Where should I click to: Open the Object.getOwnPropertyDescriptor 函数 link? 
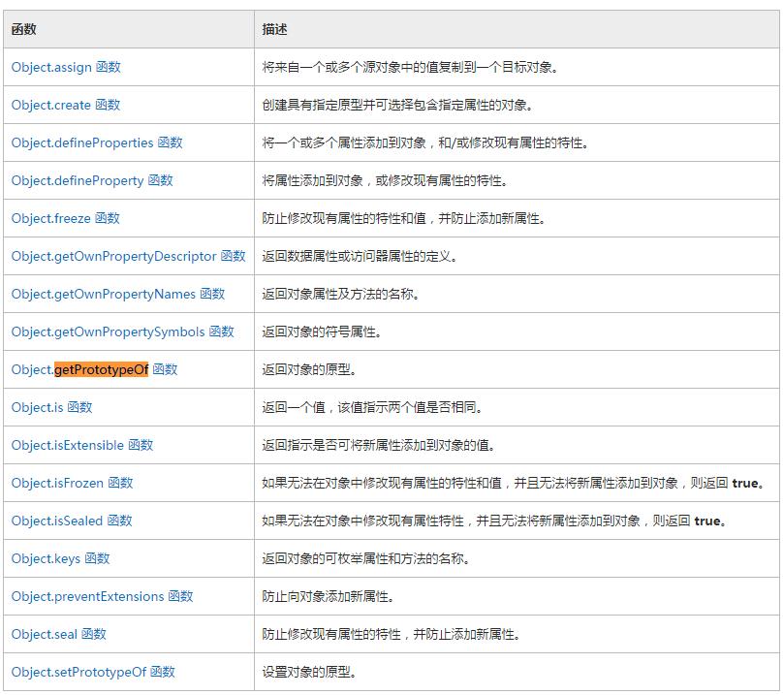pyautogui.click(x=129, y=256)
